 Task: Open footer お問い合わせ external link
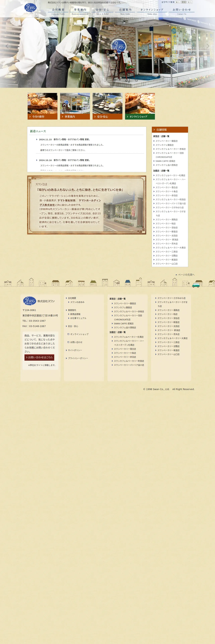76,342
